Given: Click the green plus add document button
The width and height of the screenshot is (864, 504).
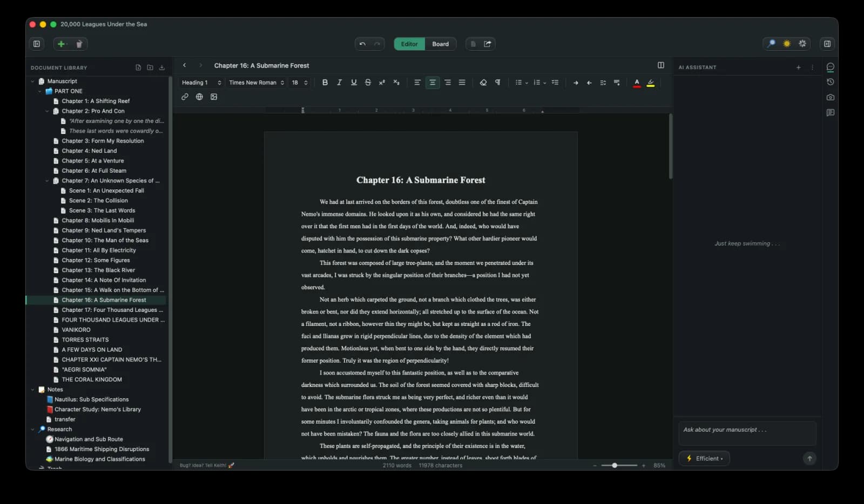Looking at the screenshot, I should pos(61,44).
